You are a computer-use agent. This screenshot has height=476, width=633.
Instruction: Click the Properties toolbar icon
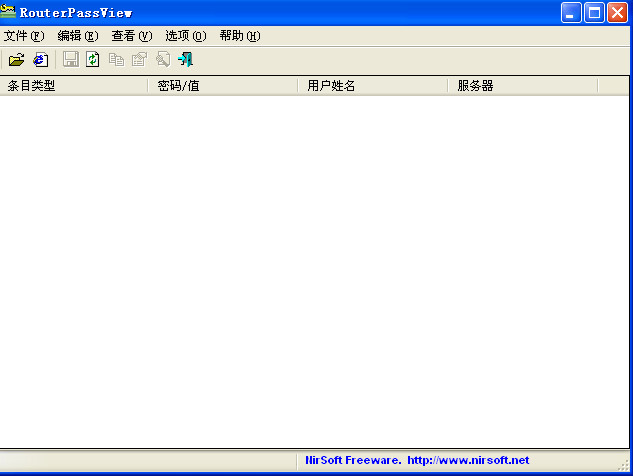point(139,60)
